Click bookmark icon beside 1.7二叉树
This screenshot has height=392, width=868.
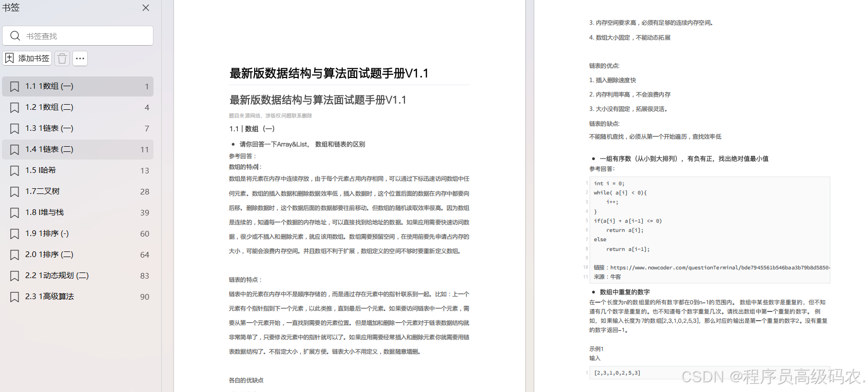[15, 192]
